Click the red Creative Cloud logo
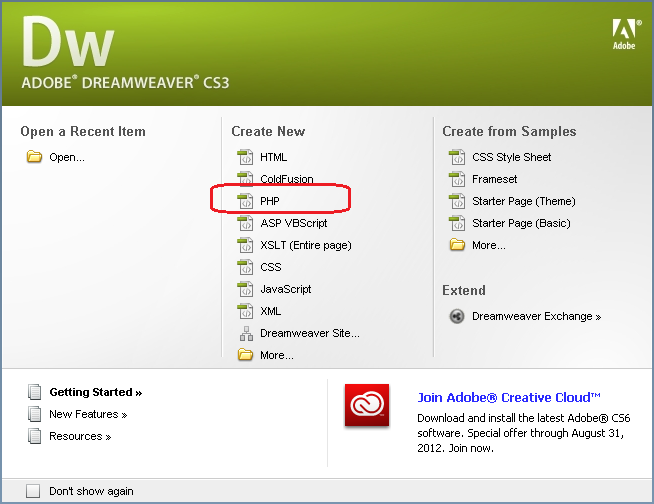654x504 pixels. point(367,405)
